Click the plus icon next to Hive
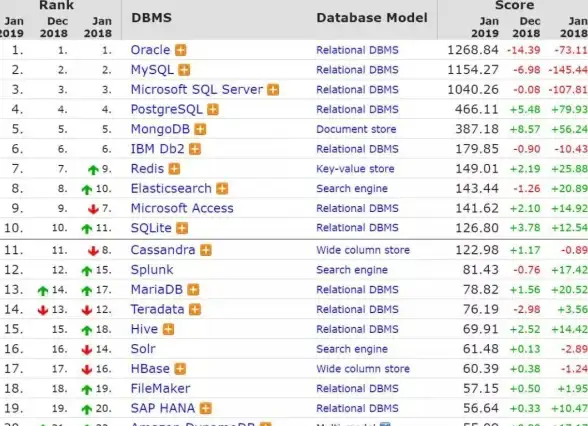 click(x=168, y=330)
